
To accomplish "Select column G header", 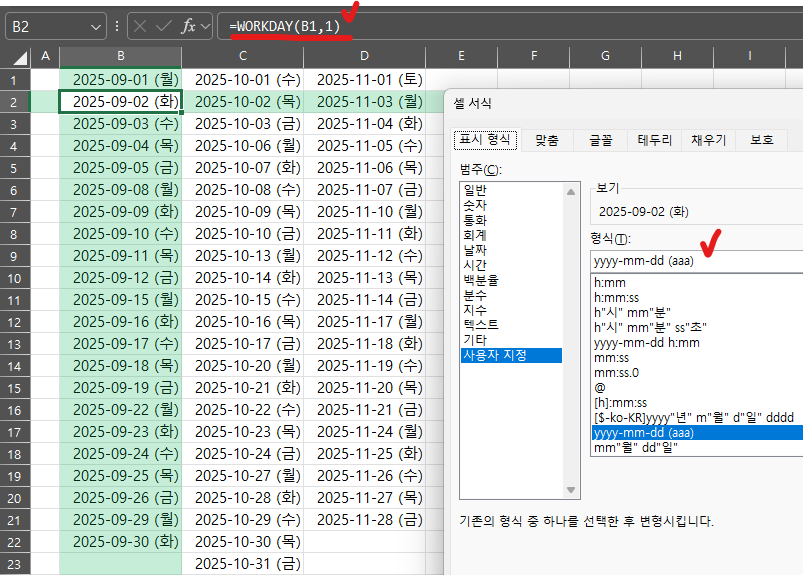I will (x=605, y=56).
